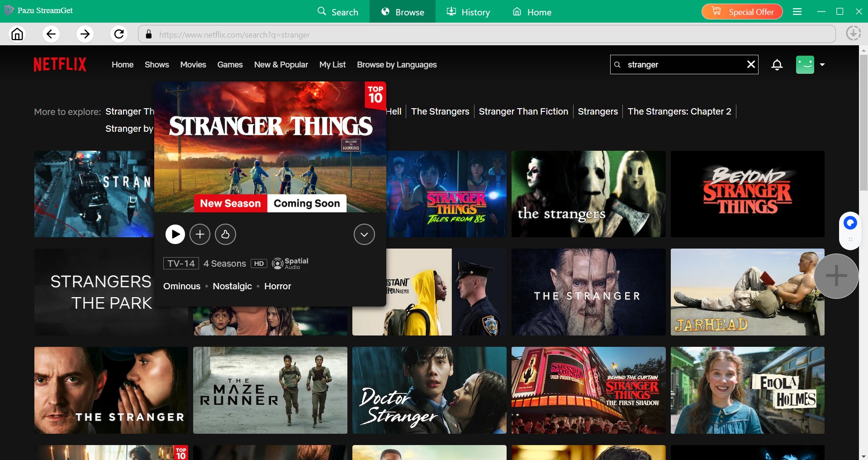Navigate back using the browser arrow
868x460 pixels.
point(51,34)
